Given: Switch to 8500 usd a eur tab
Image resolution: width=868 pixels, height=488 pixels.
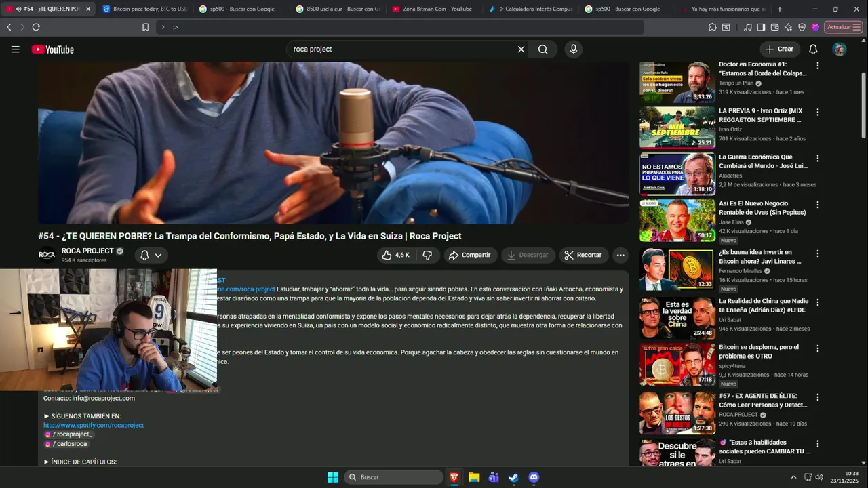Looking at the screenshot, I should pos(338,9).
